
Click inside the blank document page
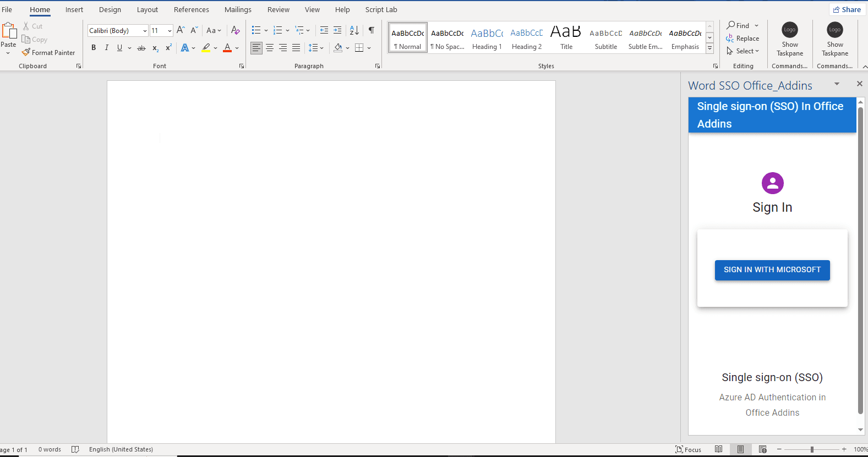point(331,262)
